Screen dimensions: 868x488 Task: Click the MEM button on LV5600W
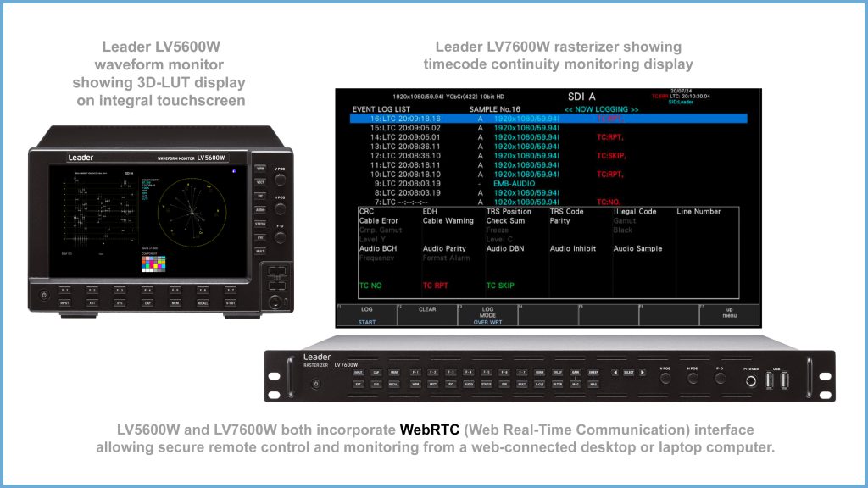[175, 302]
